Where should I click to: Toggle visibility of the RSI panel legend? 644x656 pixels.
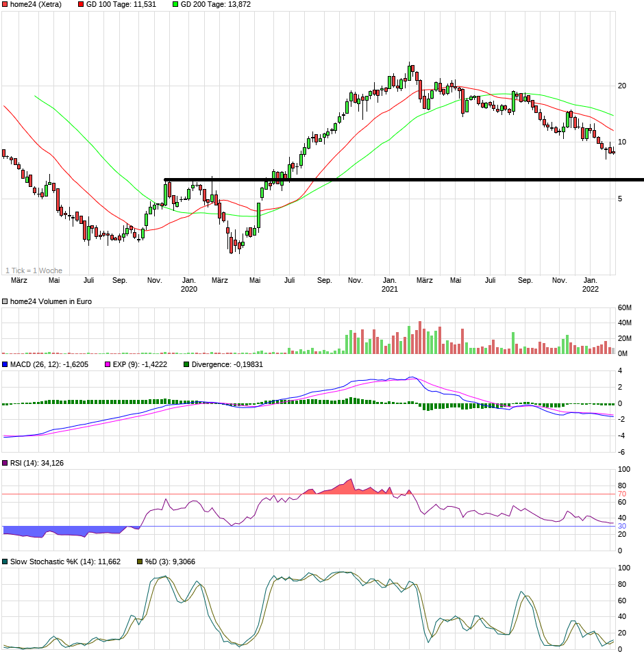coord(5,462)
